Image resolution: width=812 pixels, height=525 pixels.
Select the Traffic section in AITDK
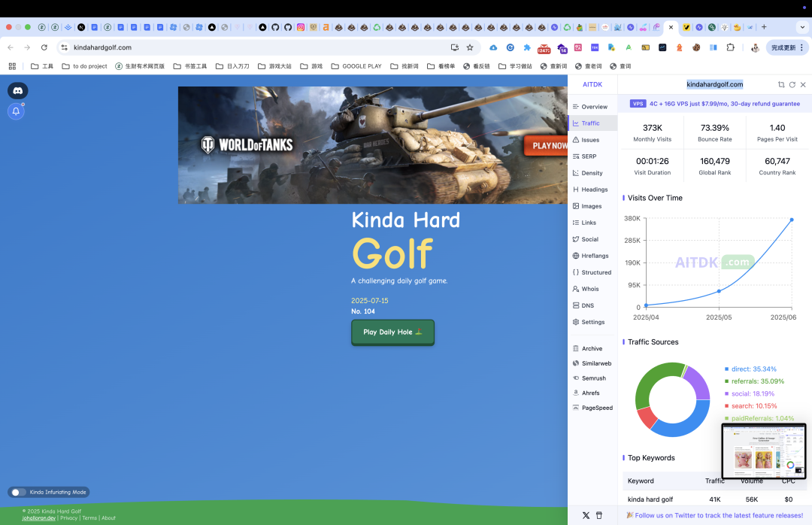592,123
